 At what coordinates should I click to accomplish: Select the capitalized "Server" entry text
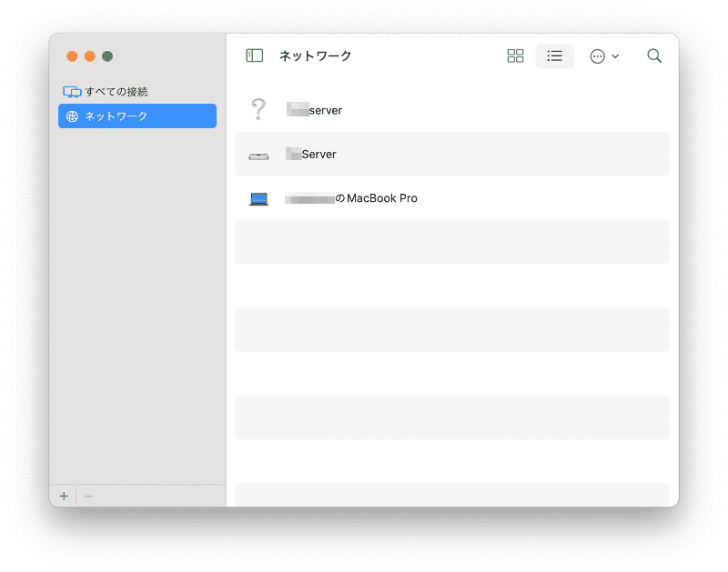(x=319, y=154)
